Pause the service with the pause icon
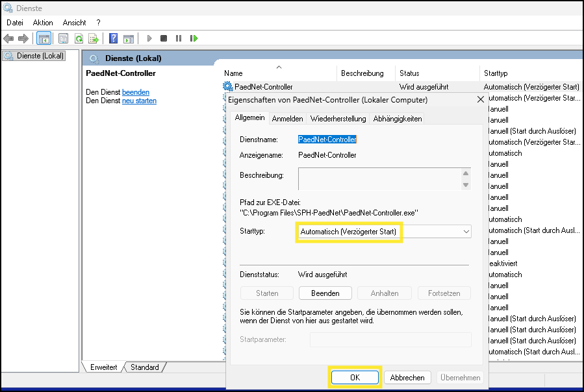 click(x=179, y=38)
